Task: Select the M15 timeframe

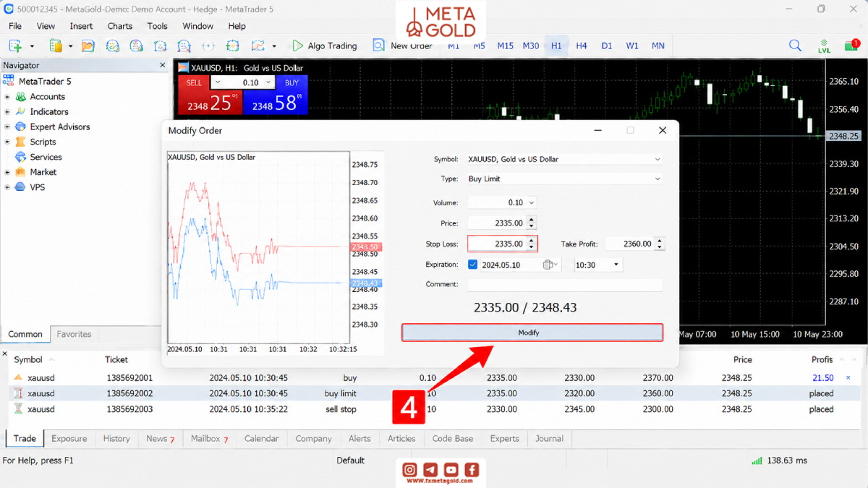Action: pos(505,46)
